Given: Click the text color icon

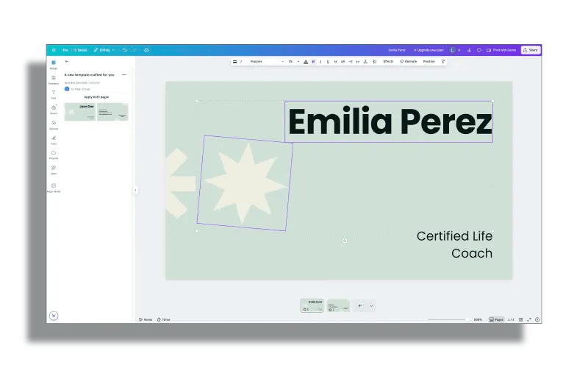Looking at the screenshot, I should click(x=306, y=62).
